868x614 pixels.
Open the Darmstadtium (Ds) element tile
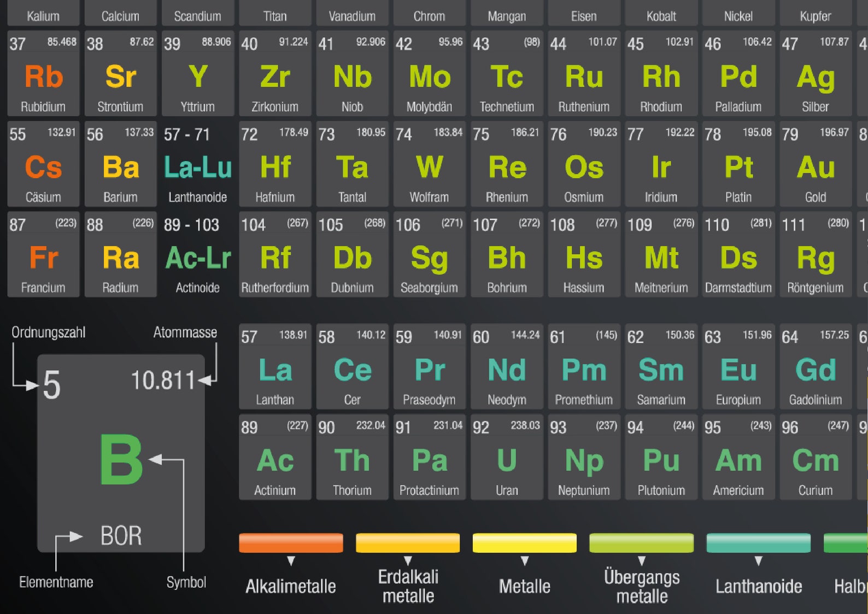(738, 254)
